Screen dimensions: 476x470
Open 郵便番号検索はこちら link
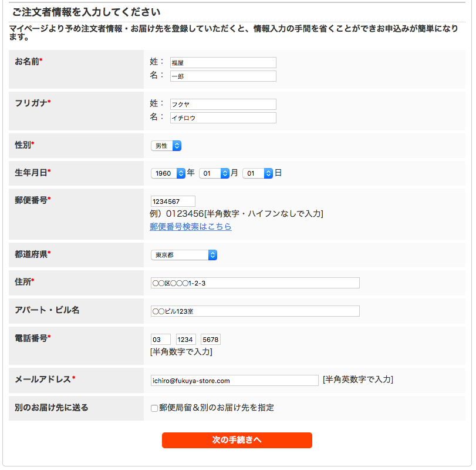(x=191, y=227)
